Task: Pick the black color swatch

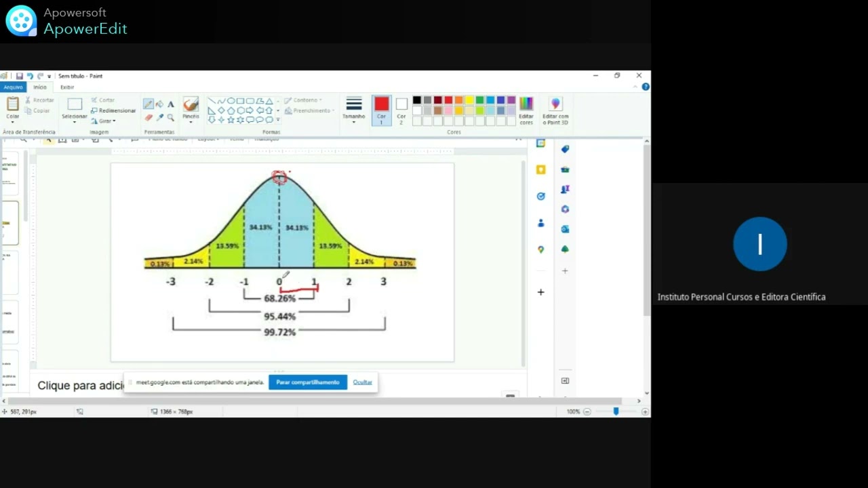Action: (x=417, y=100)
